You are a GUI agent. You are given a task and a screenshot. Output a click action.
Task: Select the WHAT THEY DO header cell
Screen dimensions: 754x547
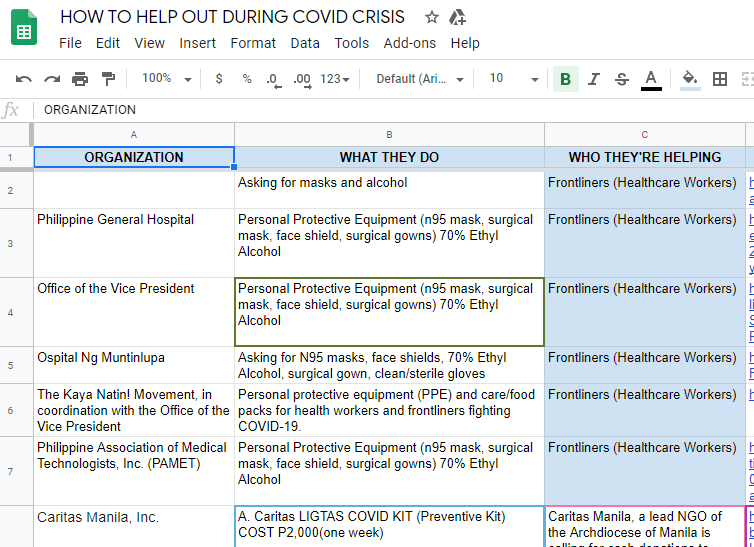390,157
